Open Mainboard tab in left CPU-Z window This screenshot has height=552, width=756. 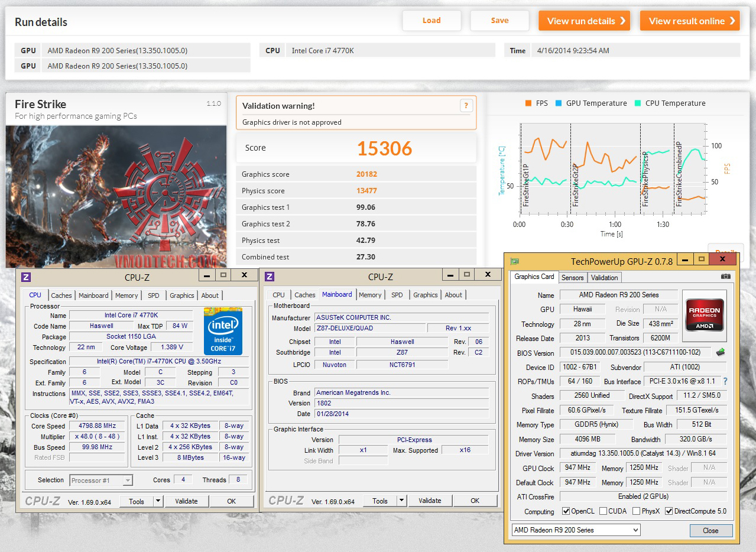point(93,296)
